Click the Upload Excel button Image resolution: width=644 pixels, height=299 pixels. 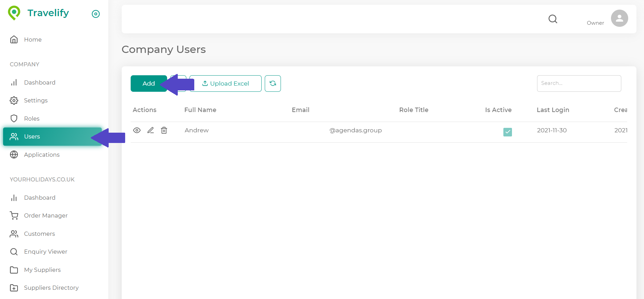click(x=226, y=84)
